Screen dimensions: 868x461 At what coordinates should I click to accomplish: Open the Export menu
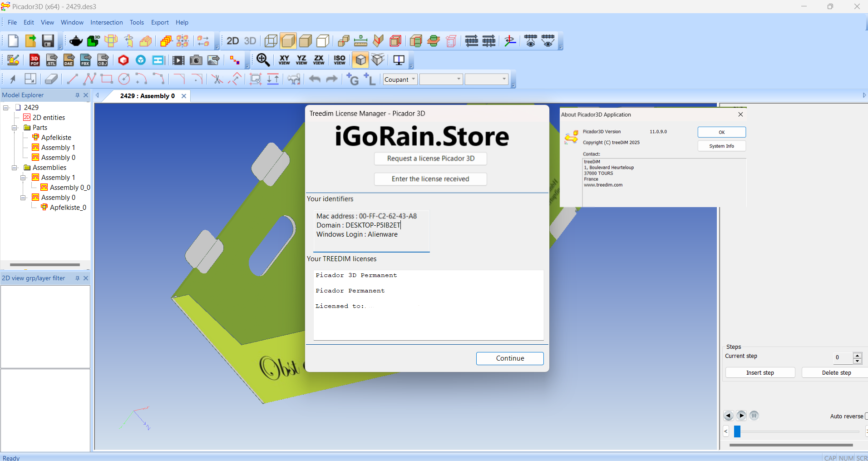pos(160,22)
